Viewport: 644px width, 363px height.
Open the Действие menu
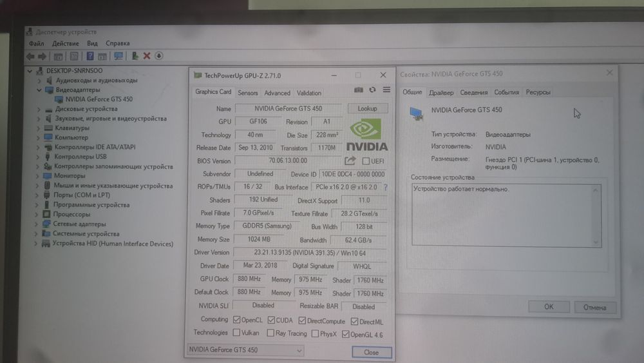65,44
